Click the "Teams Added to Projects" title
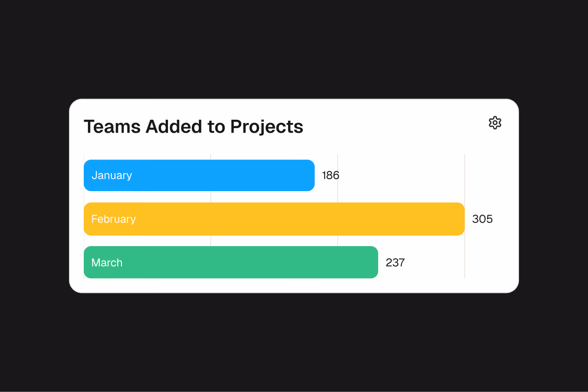 point(193,127)
